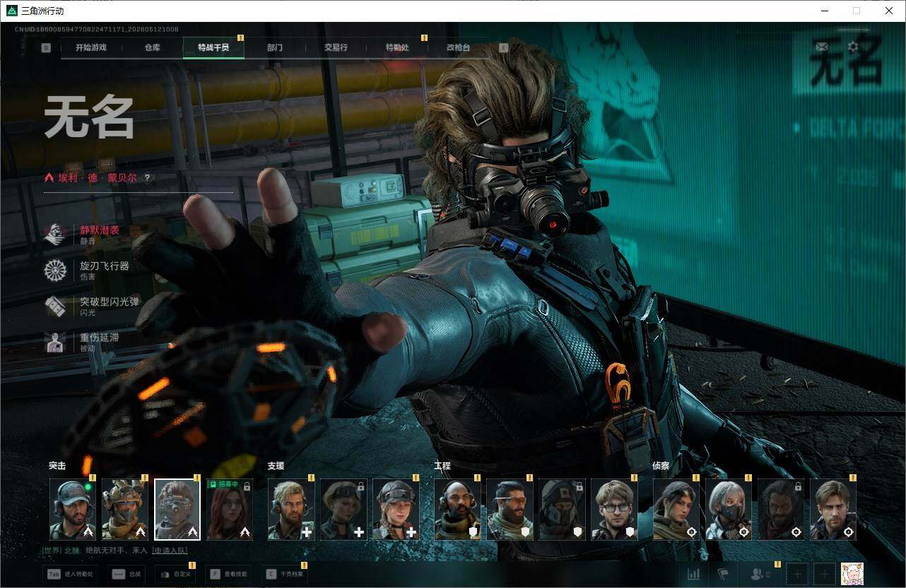This screenshot has width=906, height=588.
Task: Click the 查看技能 button
Action: (x=229, y=574)
